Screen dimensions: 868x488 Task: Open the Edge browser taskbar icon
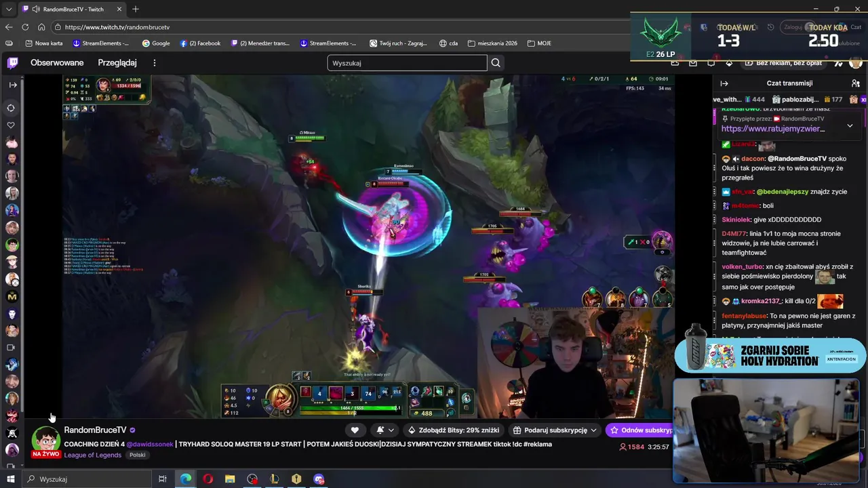click(185, 479)
